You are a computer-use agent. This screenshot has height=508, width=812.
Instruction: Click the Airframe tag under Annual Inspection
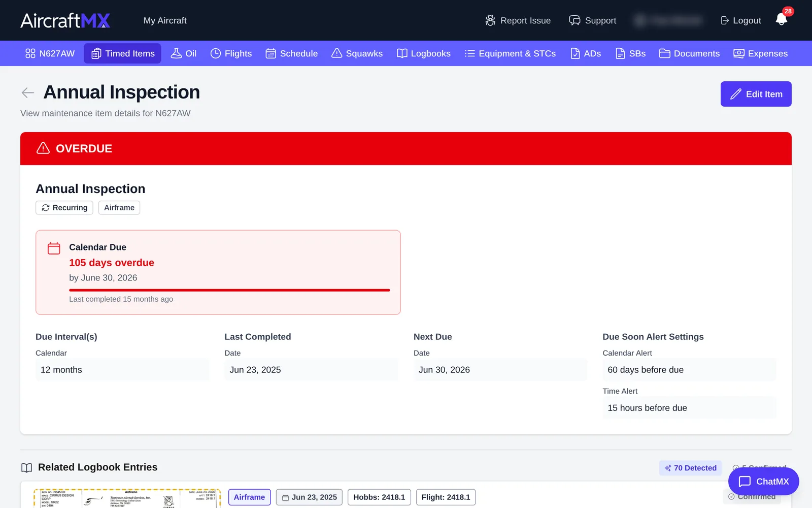tap(119, 208)
